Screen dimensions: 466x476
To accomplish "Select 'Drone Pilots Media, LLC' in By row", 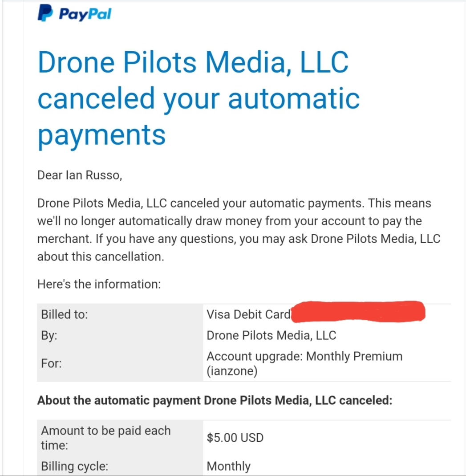I will (271, 335).
